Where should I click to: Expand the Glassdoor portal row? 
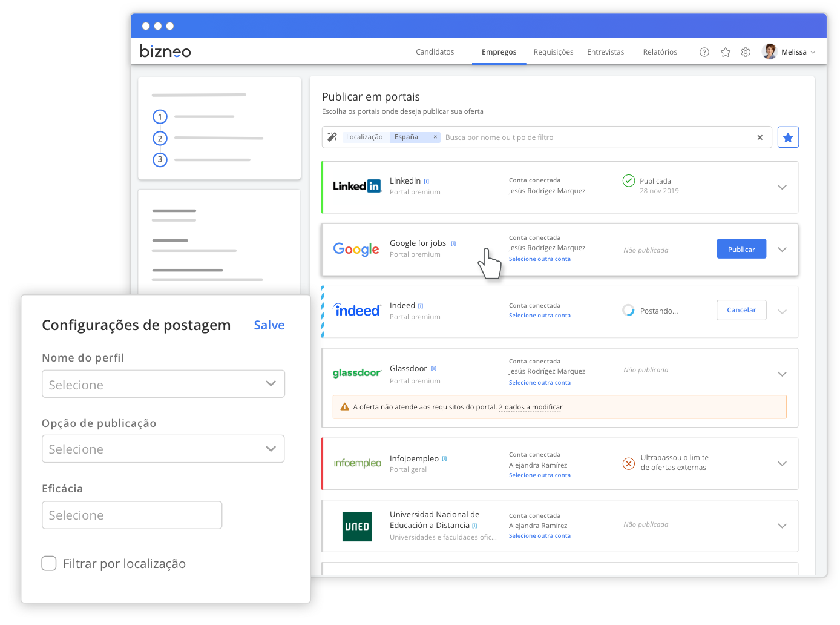click(x=782, y=374)
